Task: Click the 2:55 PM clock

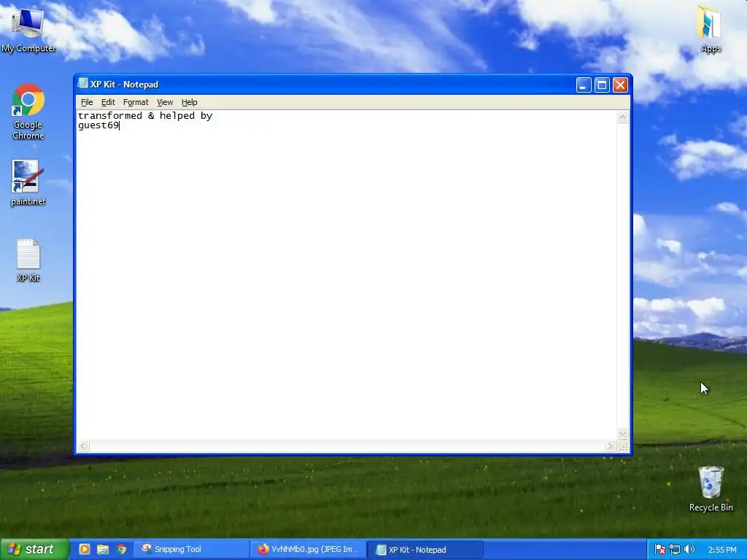Action: coord(722,550)
